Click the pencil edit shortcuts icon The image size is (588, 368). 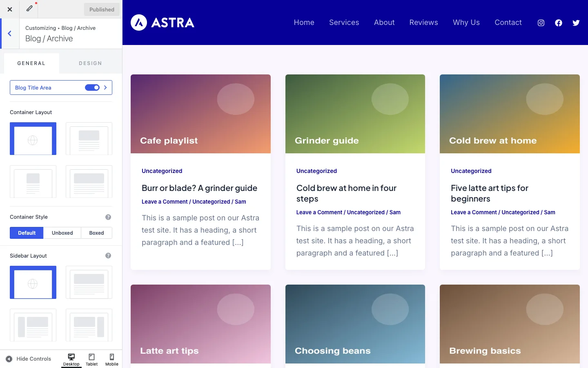pos(29,8)
